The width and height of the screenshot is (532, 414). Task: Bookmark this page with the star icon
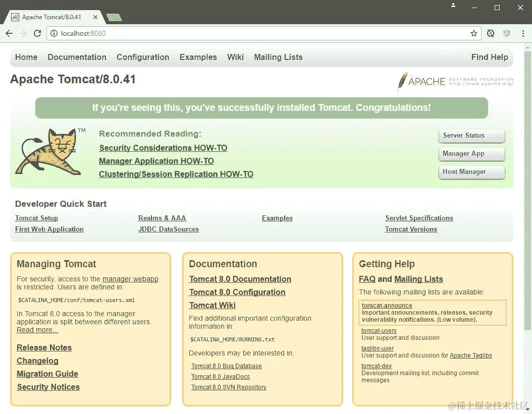(473, 33)
